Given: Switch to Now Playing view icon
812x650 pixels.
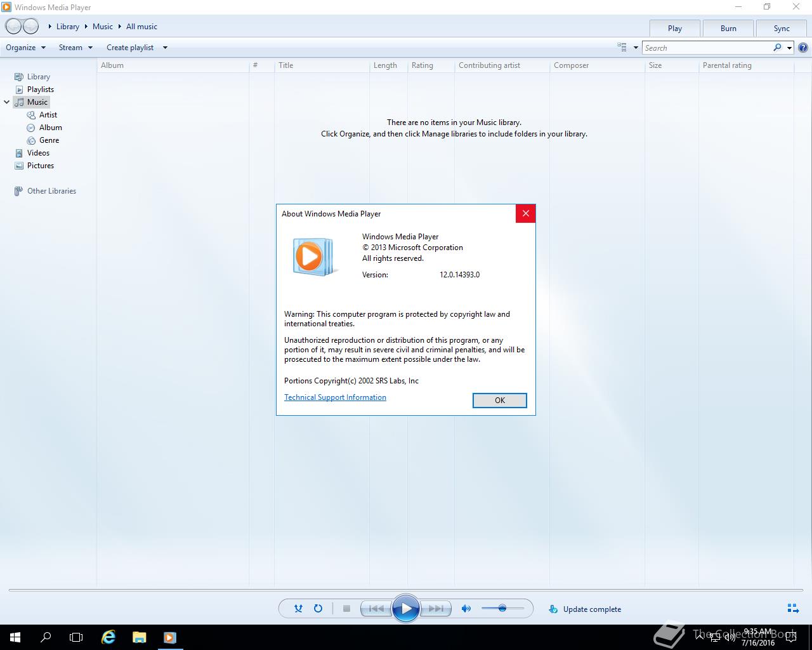Looking at the screenshot, I should (793, 608).
